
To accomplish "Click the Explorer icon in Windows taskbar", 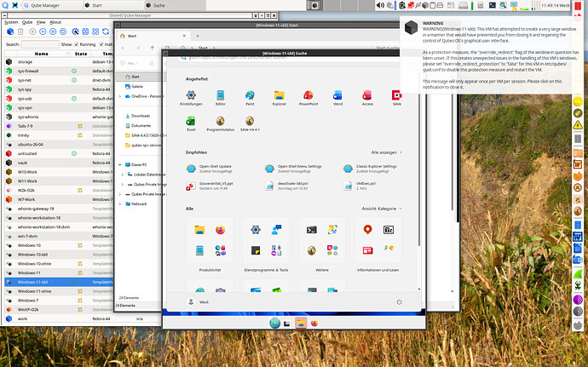I will pyautogui.click(x=301, y=323).
